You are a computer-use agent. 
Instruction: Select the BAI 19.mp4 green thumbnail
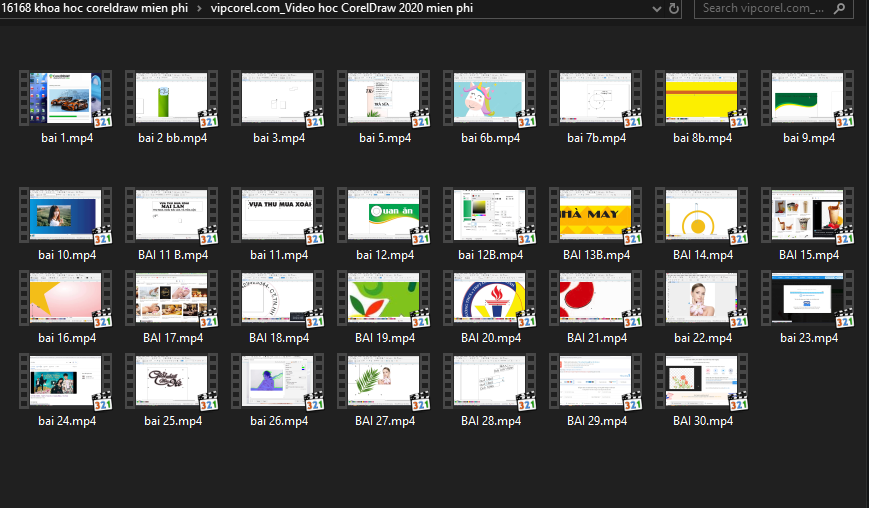[x=384, y=299]
